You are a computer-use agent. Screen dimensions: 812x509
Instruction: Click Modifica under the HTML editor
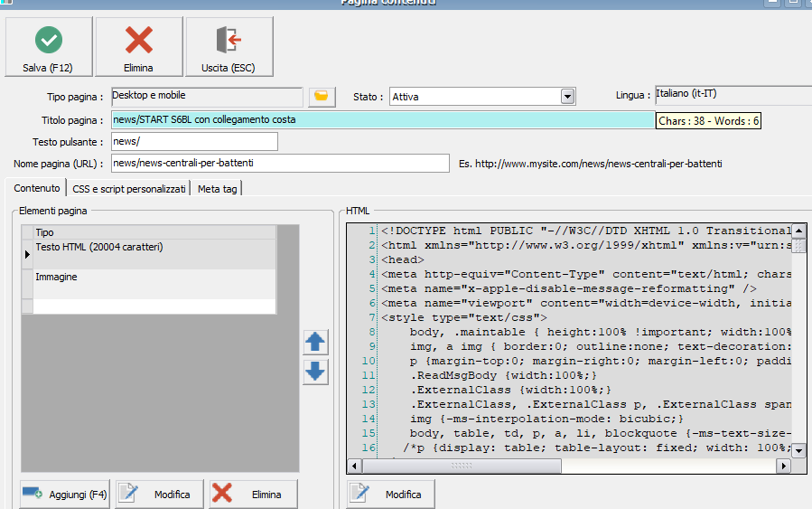[390, 494]
